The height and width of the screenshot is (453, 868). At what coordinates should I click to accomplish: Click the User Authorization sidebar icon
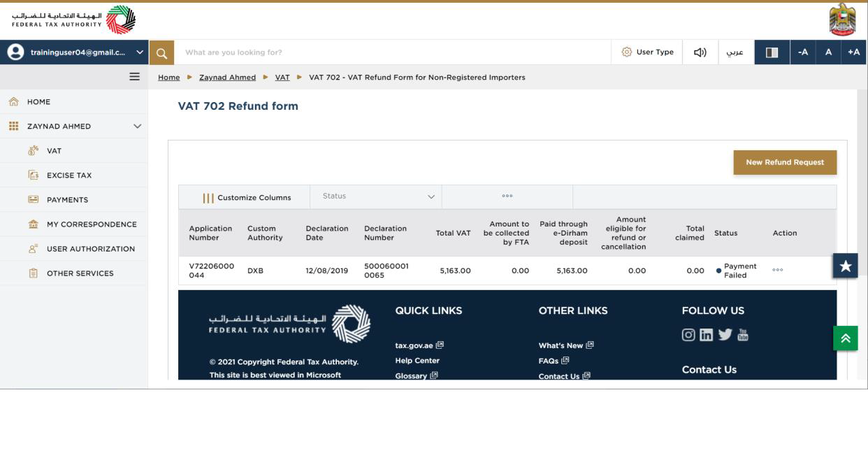pos(33,249)
